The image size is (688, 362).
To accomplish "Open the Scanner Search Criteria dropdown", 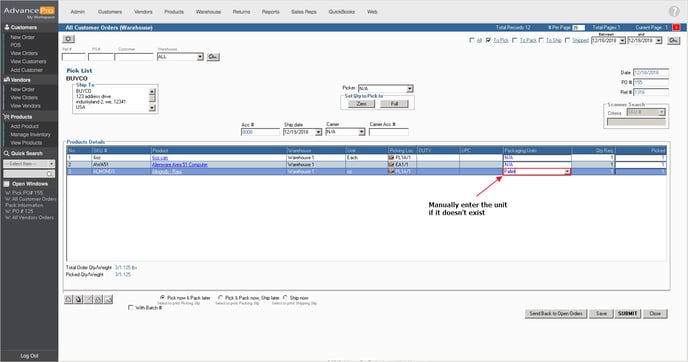I will [662, 113].
